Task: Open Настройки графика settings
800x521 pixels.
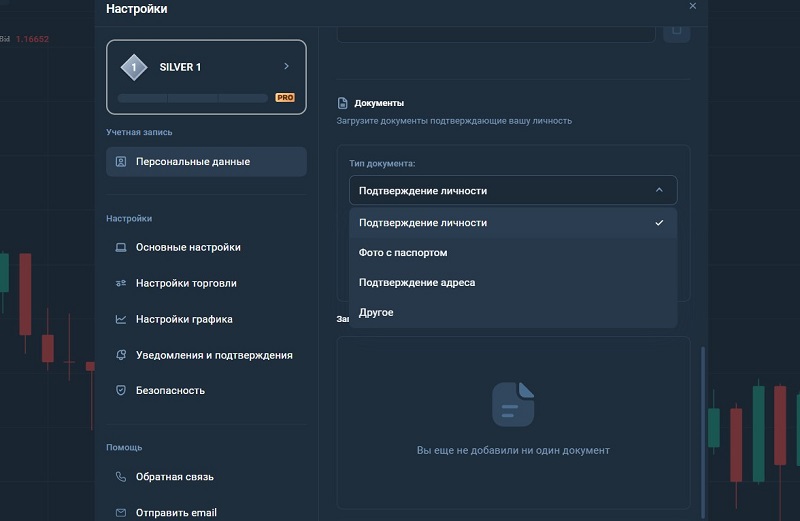Action: (x=206, y=319)
